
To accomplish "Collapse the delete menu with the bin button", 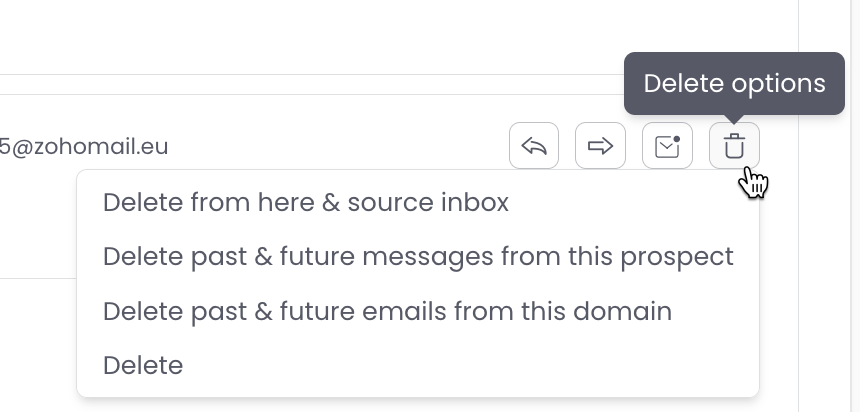I will click(x=734, y=147).
